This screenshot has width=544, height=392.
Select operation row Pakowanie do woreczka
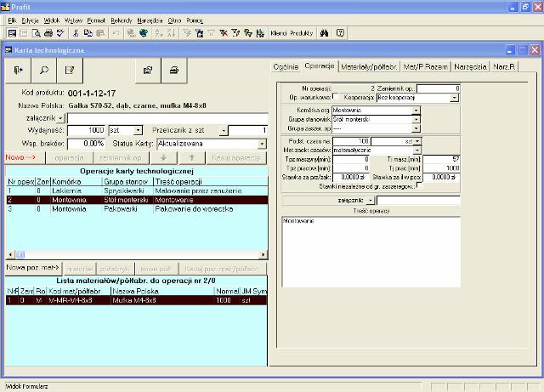click(137, 209)
